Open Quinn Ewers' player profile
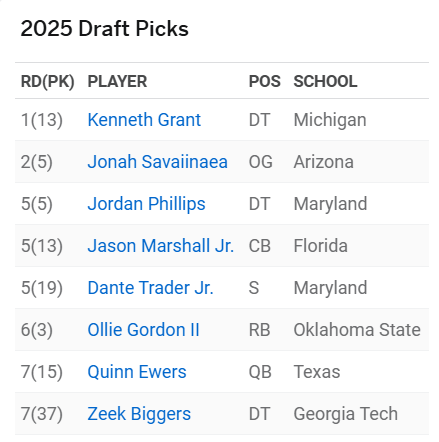The height and width of the screenshot is (442, 439). [x=137, y=372]
